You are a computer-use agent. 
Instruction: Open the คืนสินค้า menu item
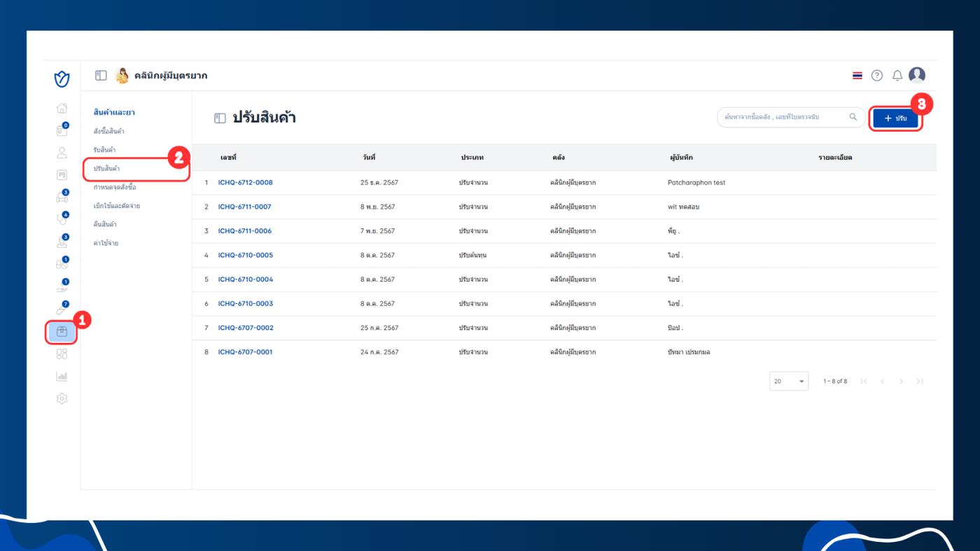[x=105, y=225]
